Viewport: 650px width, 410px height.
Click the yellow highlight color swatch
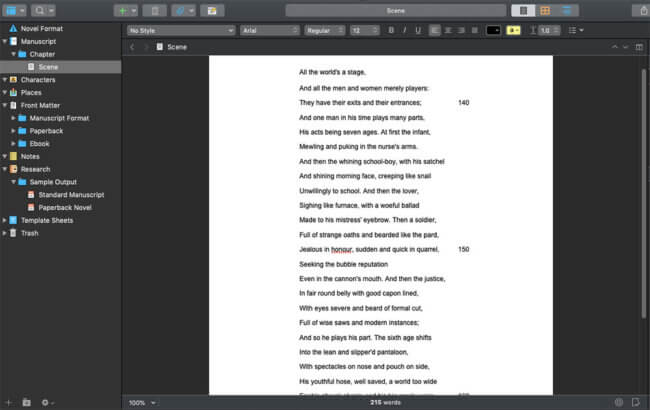pos(513,30)
